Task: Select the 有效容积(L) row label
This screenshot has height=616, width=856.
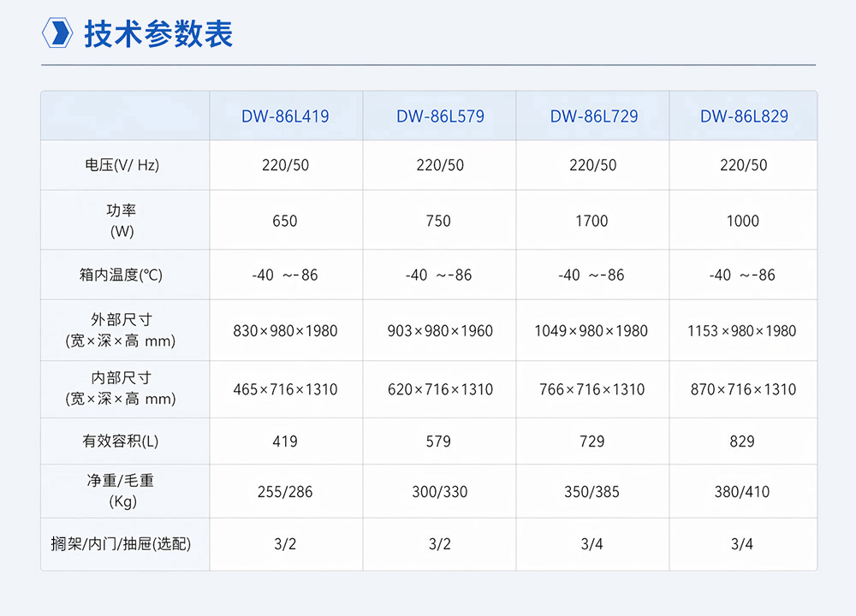Action: (x=121, y=441)
